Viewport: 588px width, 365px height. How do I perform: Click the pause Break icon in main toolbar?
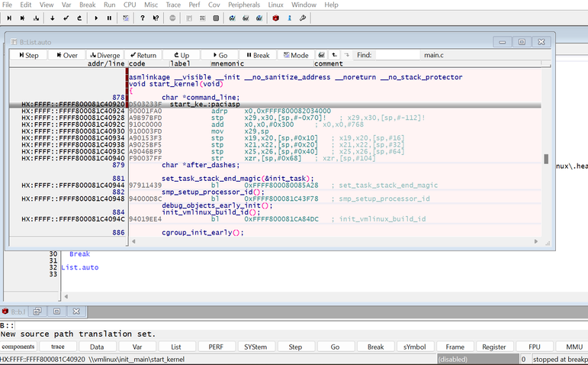(109, 18)
